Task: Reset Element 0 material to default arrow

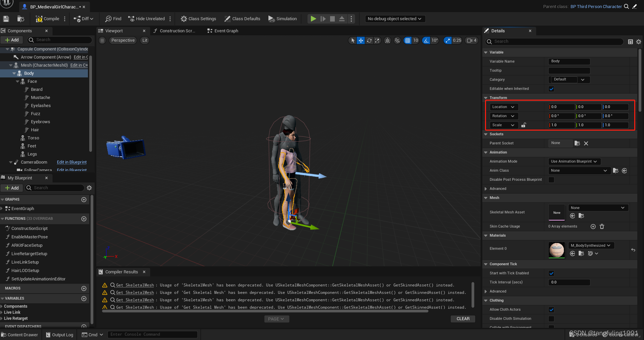Action: tap(633, 250)
